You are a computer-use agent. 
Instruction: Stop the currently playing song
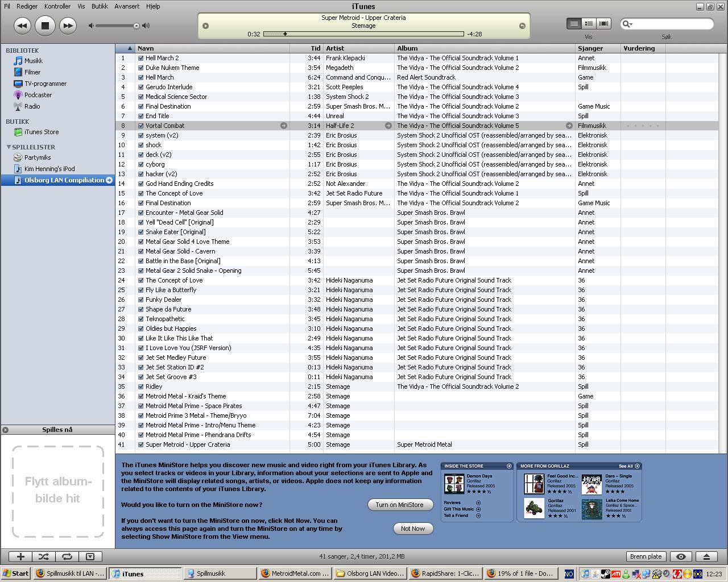click(45, 26)
